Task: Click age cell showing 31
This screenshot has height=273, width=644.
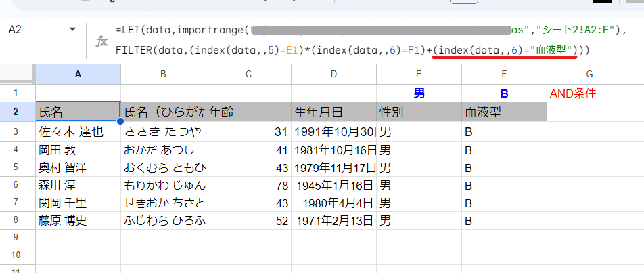Action: pyautogui.click(x=248, y=131)
